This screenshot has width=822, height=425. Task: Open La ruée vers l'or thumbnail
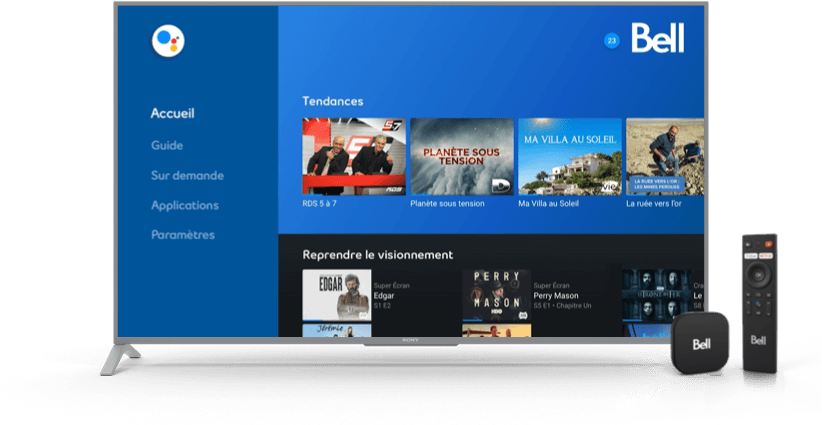665,156
